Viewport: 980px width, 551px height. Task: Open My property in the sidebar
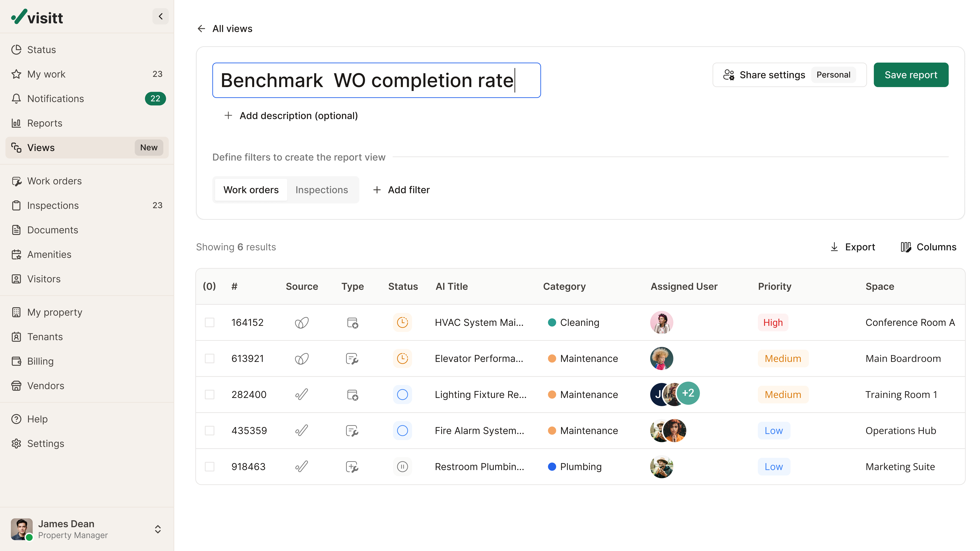pyautogui.click(x=87, y=312)
